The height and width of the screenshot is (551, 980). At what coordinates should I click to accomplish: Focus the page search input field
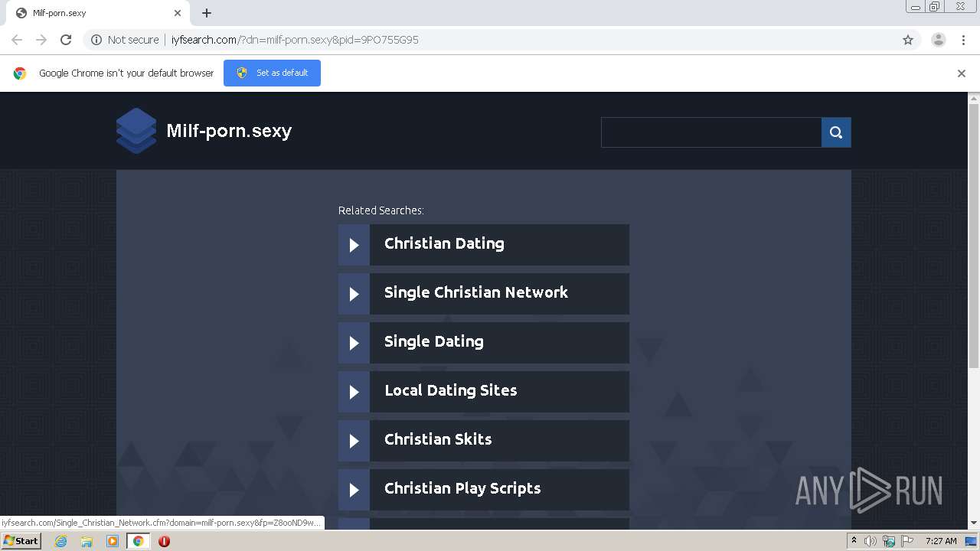711,132
